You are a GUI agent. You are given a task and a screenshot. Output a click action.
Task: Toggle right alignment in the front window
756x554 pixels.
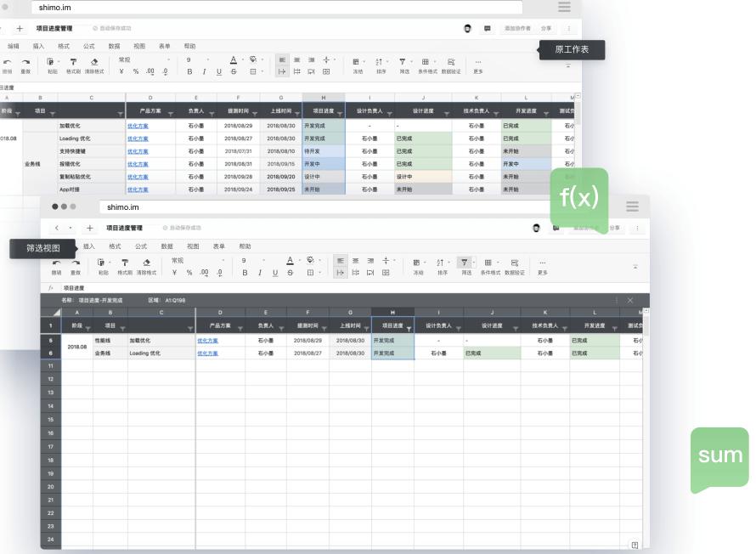tap(370, 261)
